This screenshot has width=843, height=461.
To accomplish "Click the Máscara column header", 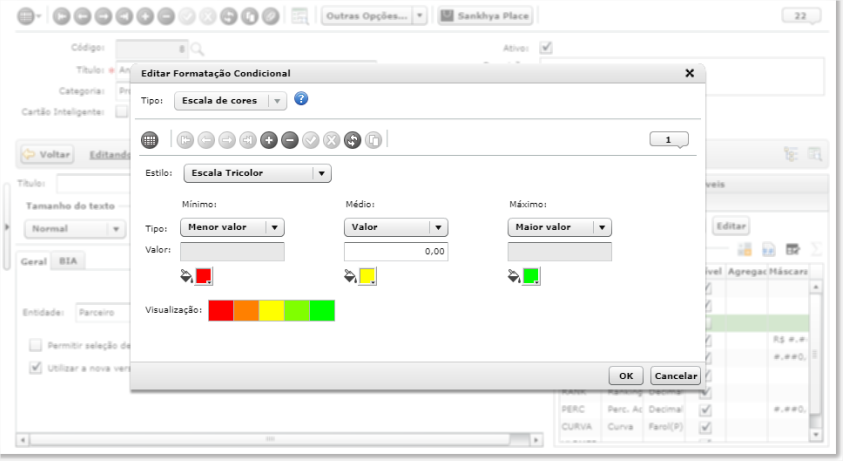I will [788, 272].
